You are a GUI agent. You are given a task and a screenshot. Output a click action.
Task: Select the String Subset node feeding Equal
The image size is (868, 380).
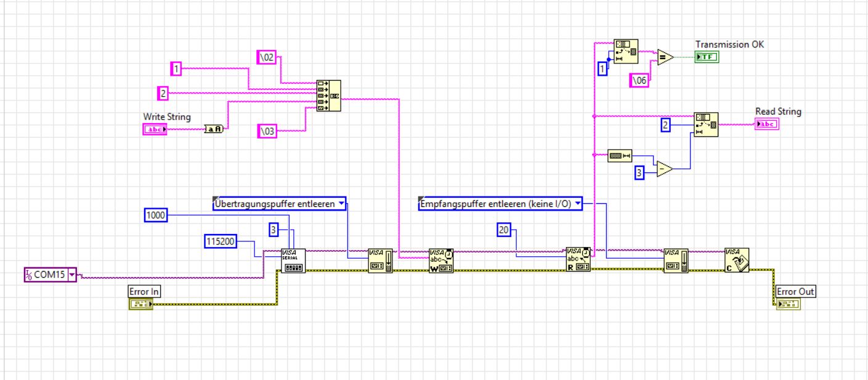point(627,52)
